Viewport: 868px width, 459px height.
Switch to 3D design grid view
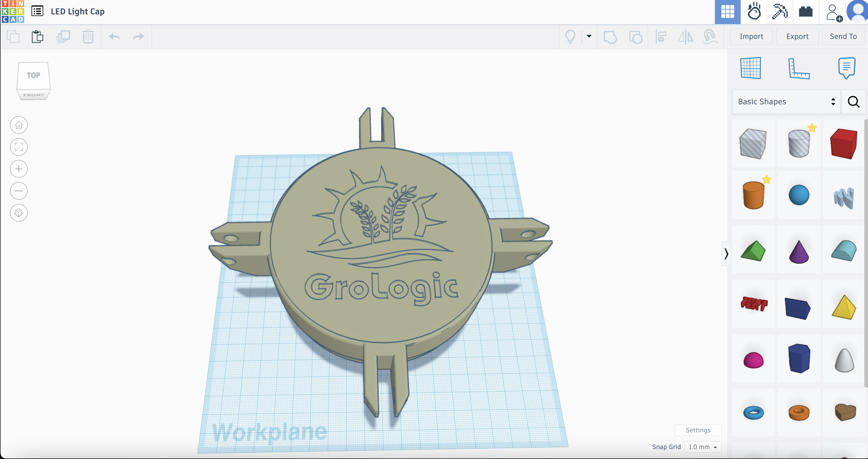[x=728, y=12]
